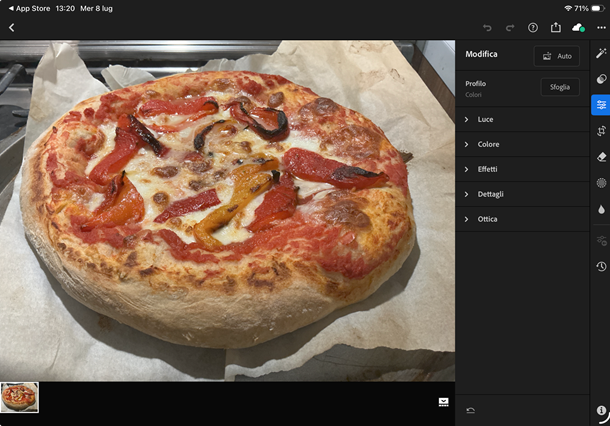Tap the Wi-Fi icon in status bar
Screen dimensions: 610x426
click(568, 8)
